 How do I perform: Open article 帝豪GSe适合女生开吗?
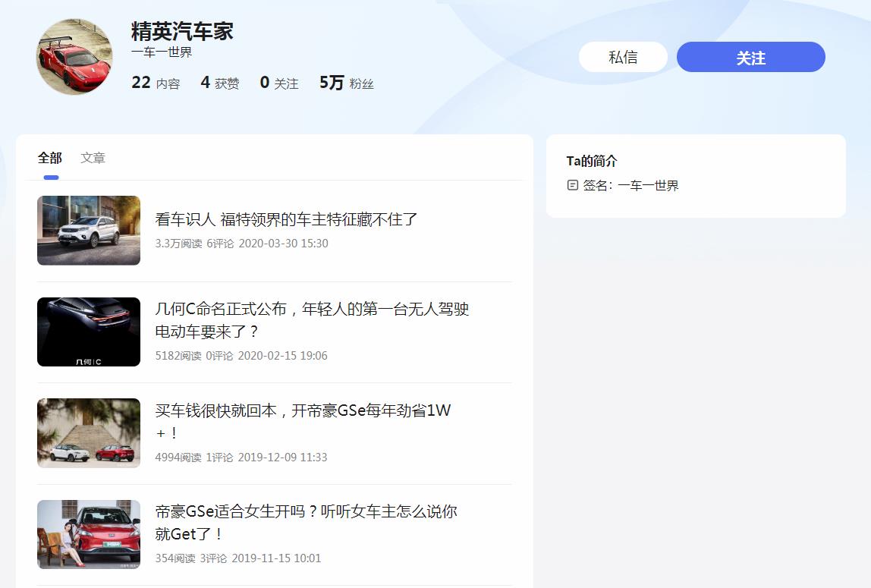click(306, 523)
